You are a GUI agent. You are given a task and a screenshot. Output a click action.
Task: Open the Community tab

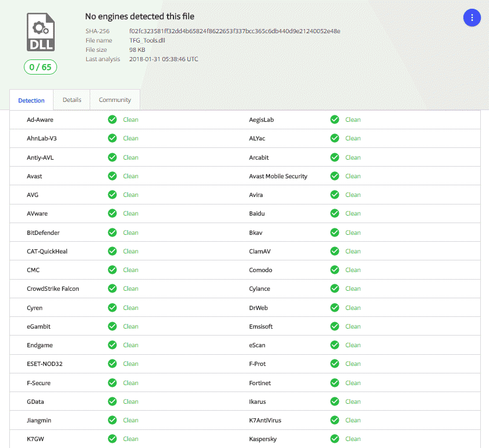click(x=115, y=100)
